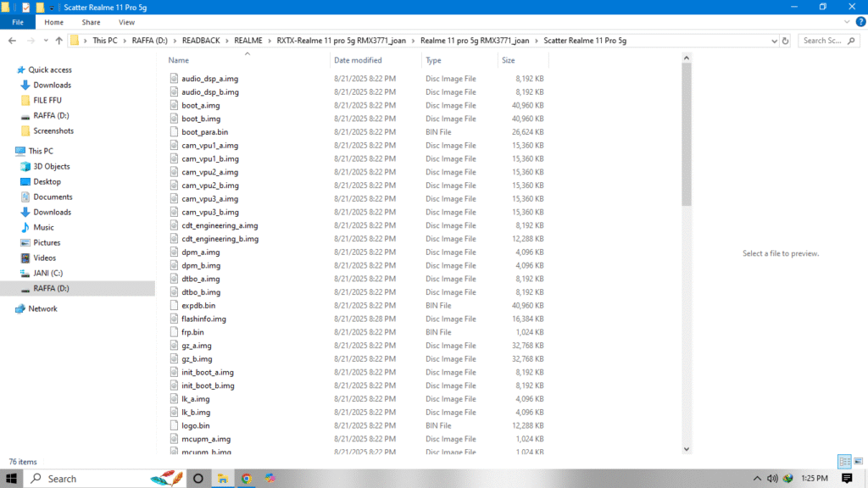Switch to large thumbnails view via status bar

tap(859, 461)
